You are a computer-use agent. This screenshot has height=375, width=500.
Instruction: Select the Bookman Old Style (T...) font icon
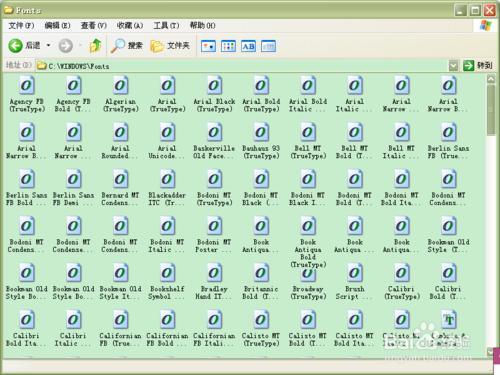(449, 235)
